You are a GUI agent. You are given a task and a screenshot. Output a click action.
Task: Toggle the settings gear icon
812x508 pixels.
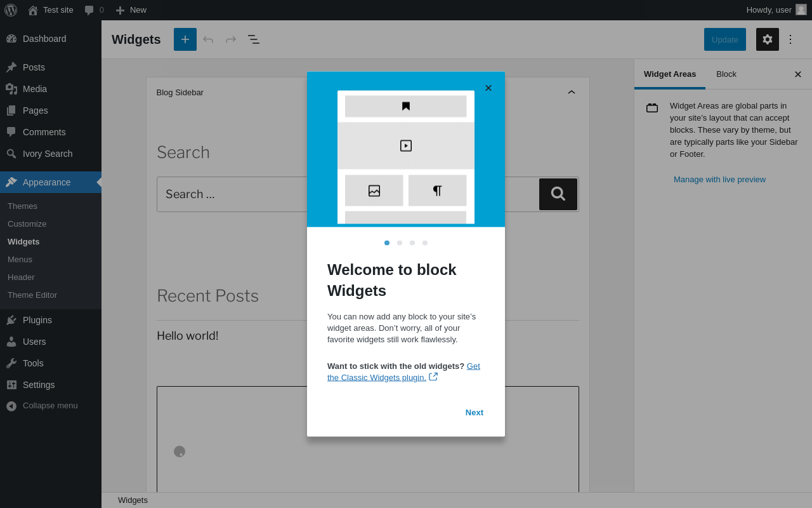[x=768, y=39]
